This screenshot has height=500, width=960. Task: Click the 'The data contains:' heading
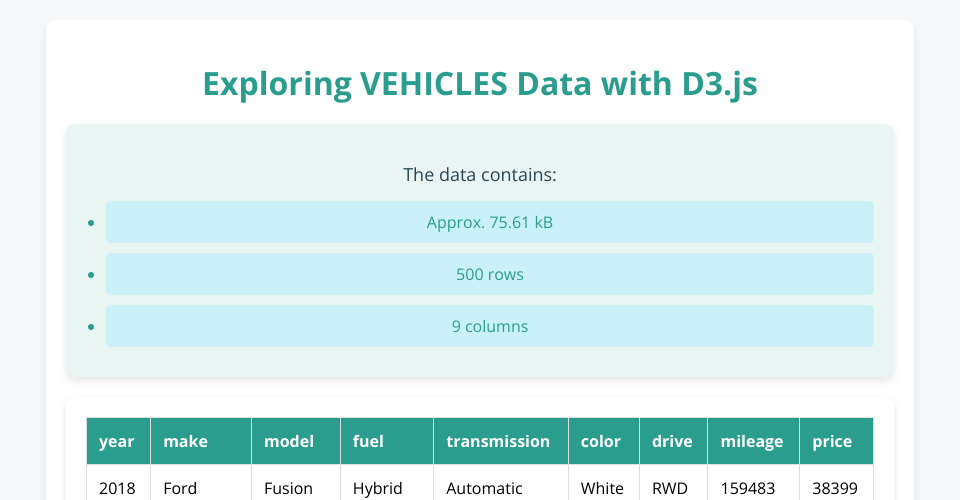click(x=480, y=175)
